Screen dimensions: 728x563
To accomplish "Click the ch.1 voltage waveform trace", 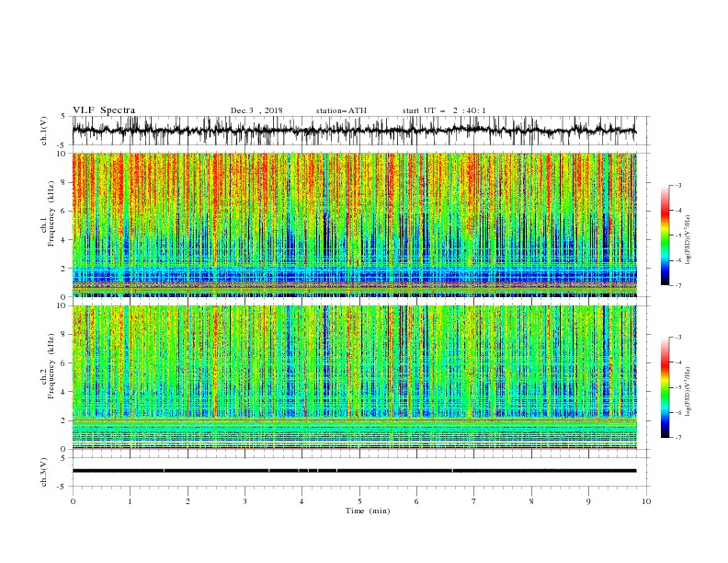I will [x=354, y=131].
